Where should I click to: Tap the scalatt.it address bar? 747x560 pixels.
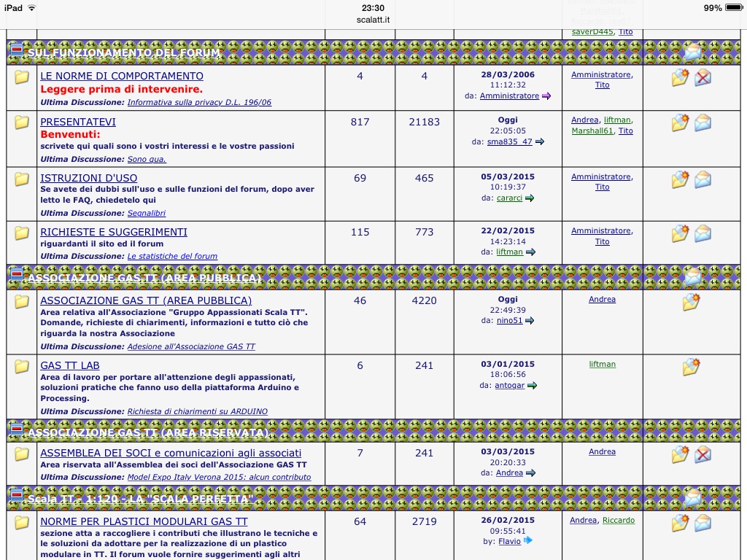(x=373, y=20)
